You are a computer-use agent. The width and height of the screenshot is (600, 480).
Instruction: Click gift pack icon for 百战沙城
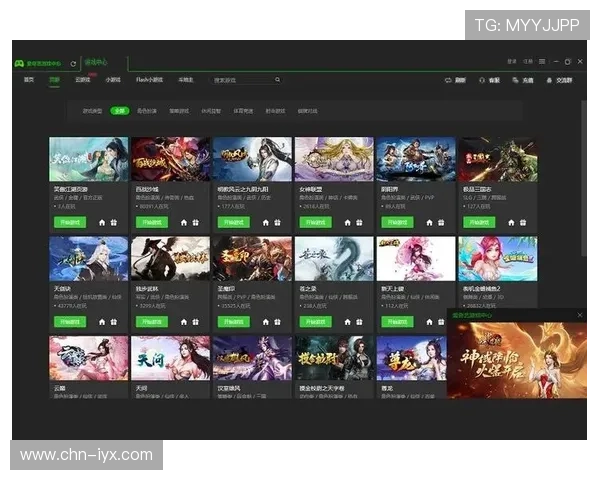click(195, 222)
